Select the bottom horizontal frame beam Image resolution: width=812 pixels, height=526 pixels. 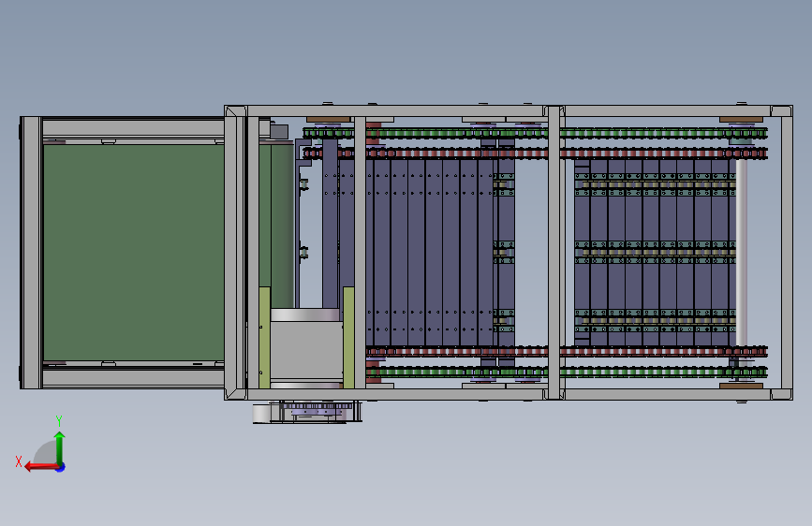[508, 395]
